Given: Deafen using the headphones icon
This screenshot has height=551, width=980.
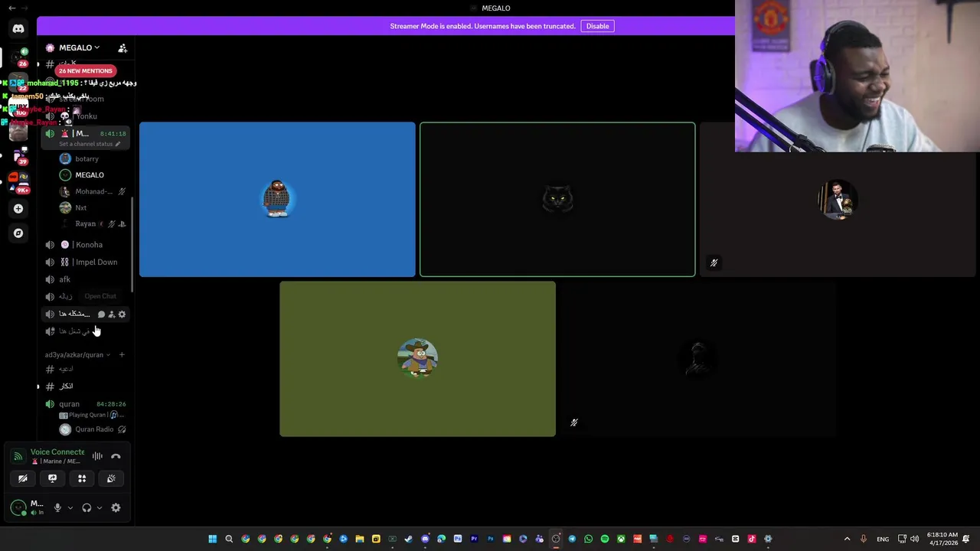Looking at the screenshot, I should [x=87, y=508].
